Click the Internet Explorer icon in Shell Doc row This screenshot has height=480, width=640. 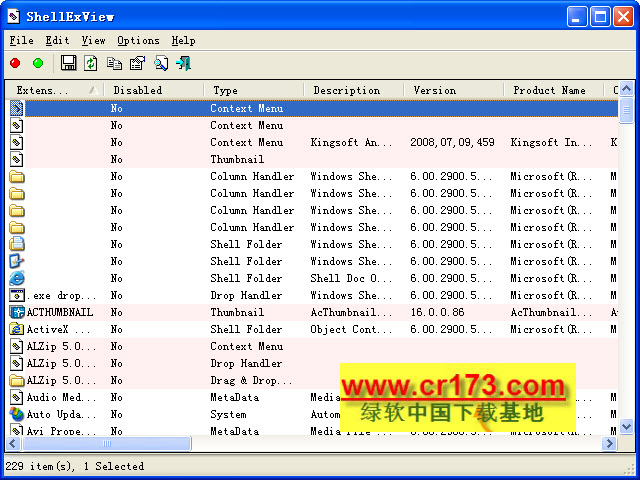(x=17, y=278)
